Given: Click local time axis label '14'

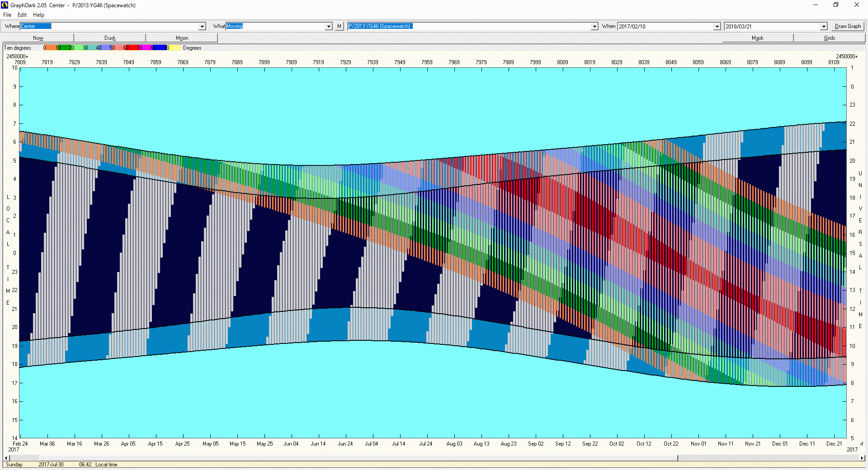Looking at the screenshot, I should (14, 438).
